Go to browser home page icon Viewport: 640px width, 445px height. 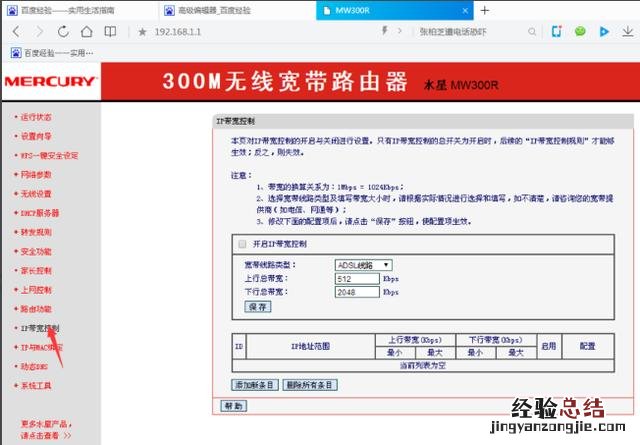click(x=88, y=31)
